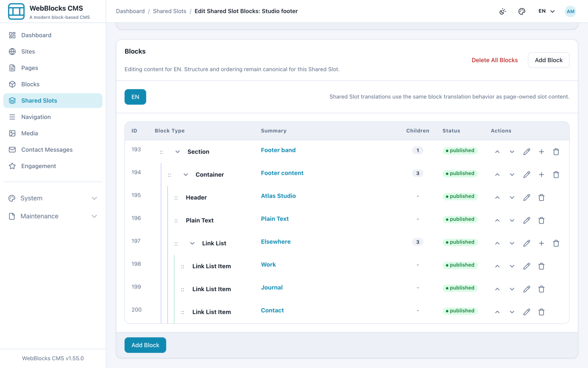This screenshot has width=588, height=368.
Task: Add child block to Section row
Action: pyautogui.click(x=541, y=152)
